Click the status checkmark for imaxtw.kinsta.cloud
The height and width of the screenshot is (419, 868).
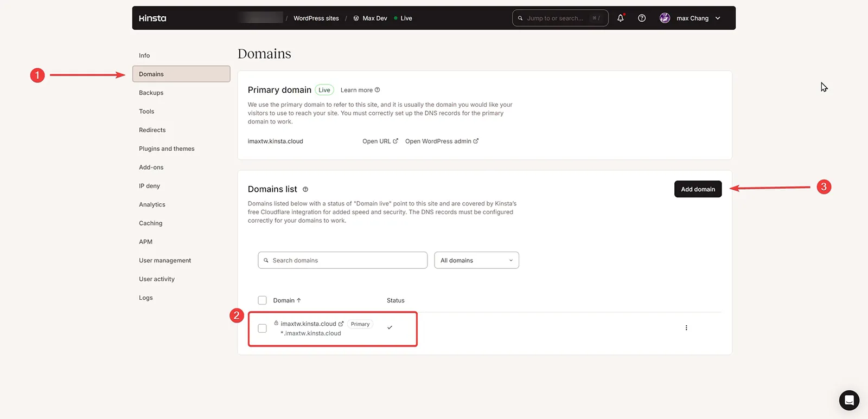390,327
